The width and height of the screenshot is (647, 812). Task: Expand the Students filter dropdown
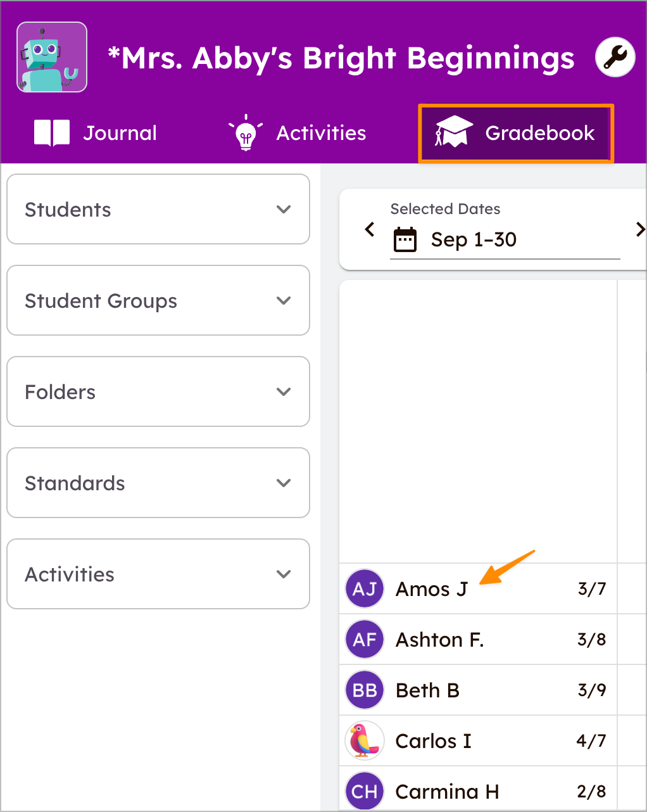158,209
